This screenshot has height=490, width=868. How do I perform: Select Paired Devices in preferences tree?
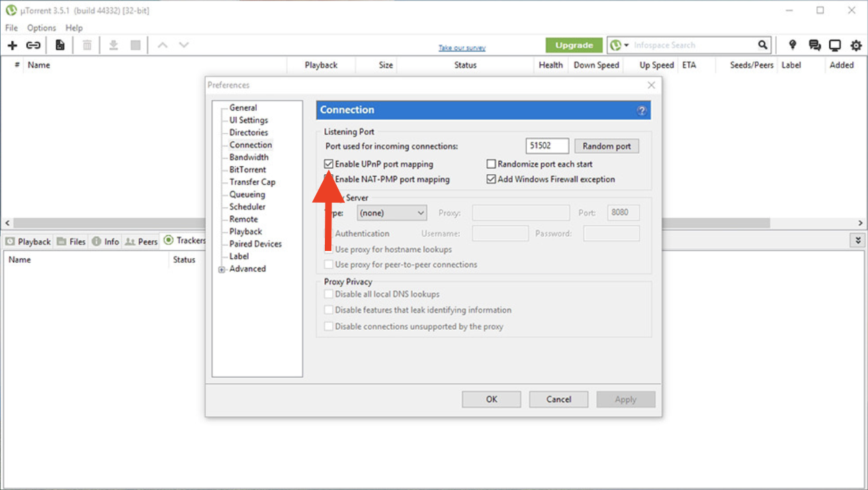255,244
